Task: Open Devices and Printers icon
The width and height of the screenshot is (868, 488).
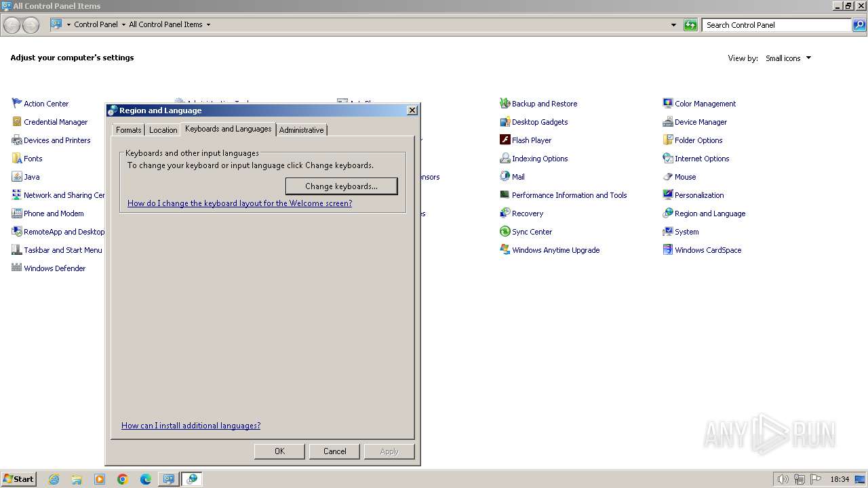Action: point(17,140)
